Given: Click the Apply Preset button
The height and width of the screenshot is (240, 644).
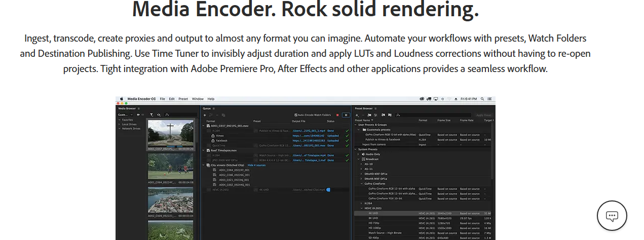Looking at the screenshot, I should 484,115.
